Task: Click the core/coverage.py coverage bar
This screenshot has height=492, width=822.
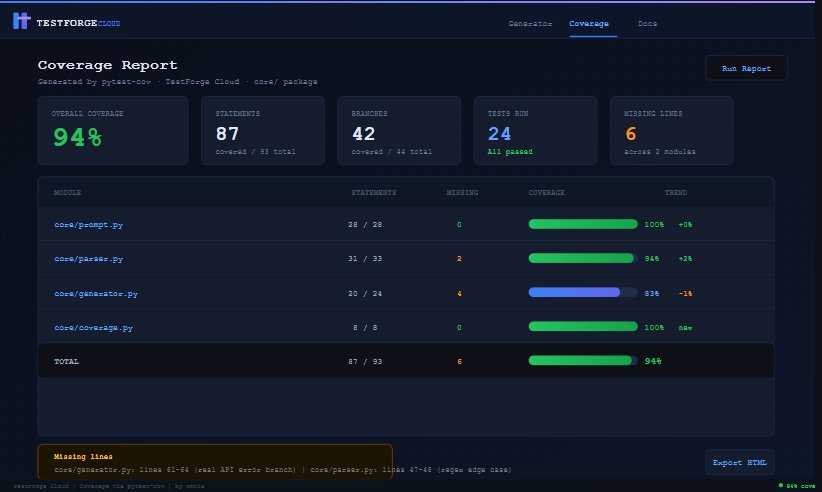Action: pyautogui.click(x=583, y=326)
